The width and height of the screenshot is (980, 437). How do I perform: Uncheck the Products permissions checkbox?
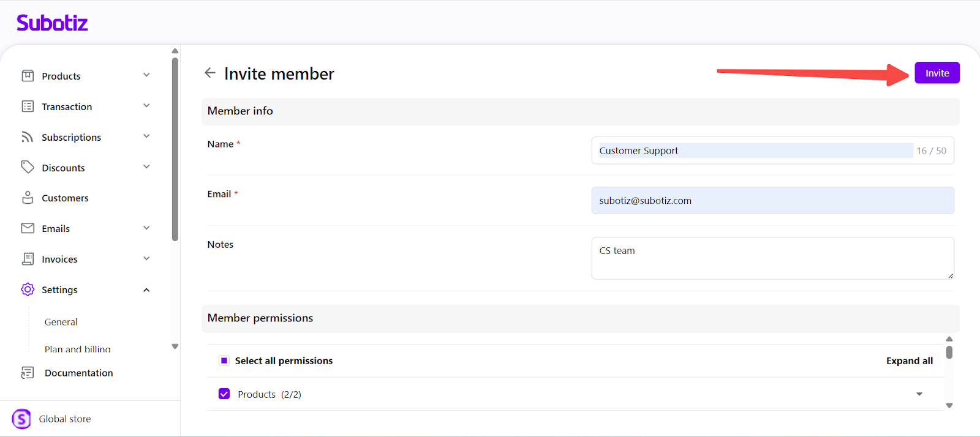click(x=224, y=394)
